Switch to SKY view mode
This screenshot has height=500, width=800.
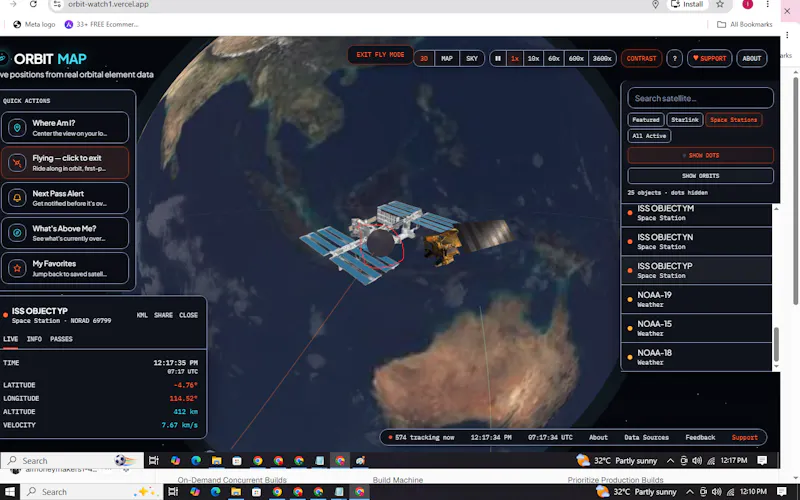472,58
